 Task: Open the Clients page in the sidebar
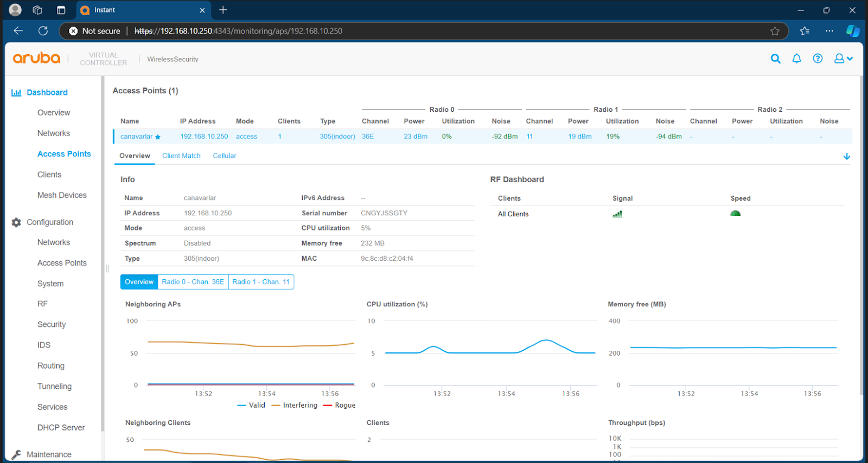click(49, 175)
